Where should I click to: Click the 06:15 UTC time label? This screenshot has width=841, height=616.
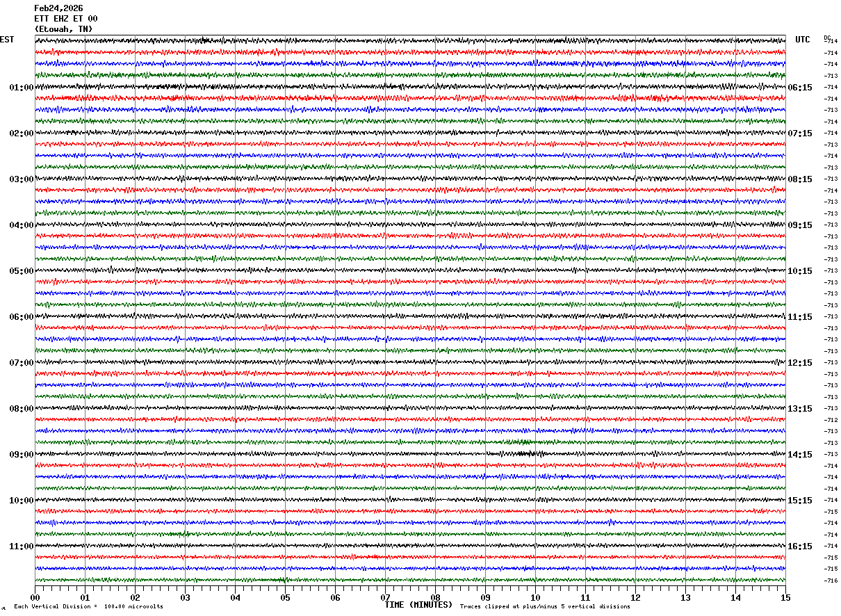(800, 88)
